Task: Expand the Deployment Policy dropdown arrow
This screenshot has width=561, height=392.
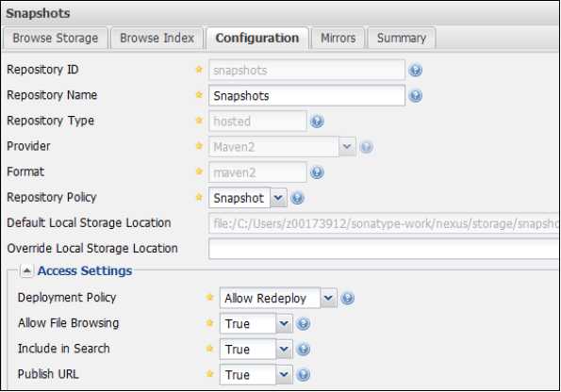Action: point(328,298)
